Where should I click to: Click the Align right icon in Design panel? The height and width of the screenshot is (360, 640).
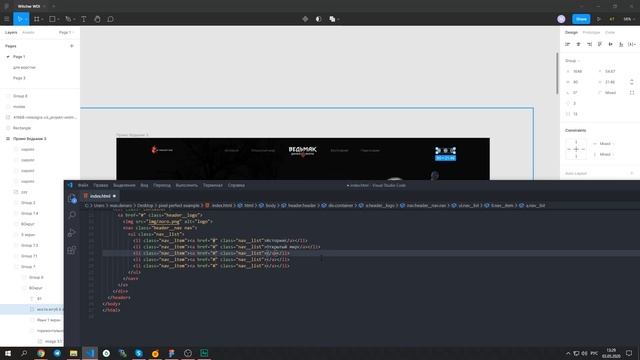[589, 44]
